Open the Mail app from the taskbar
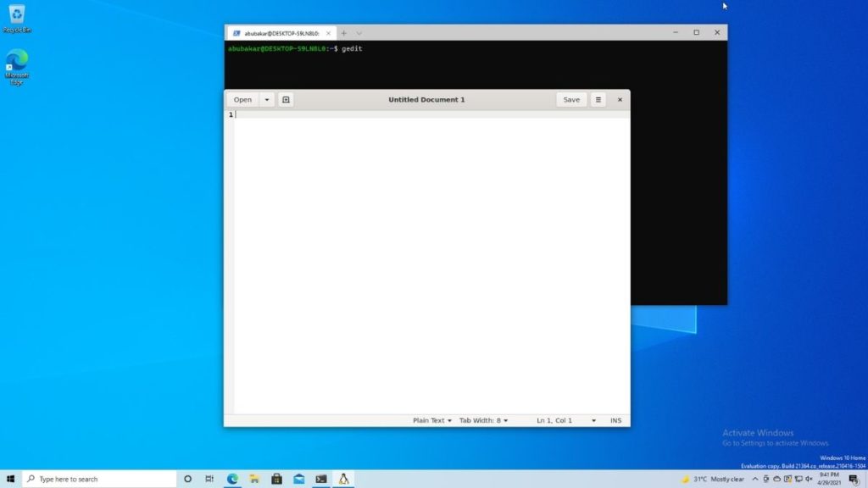Image resolution: width=868 pixels, height=488 pixels. point(298,479)
